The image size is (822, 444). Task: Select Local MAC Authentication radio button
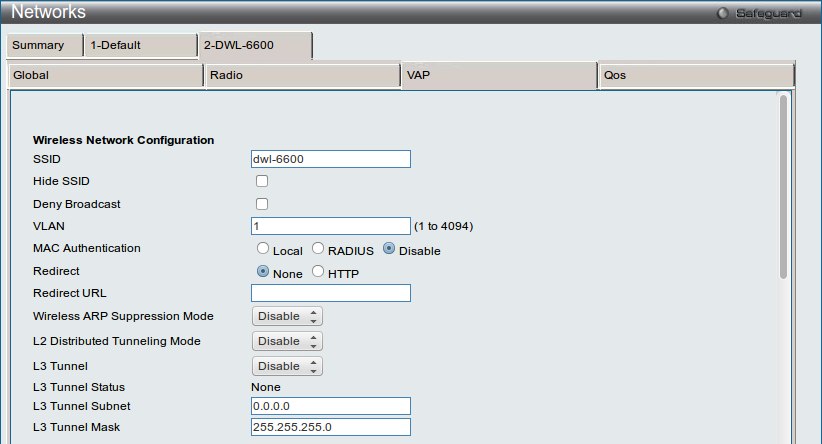coord(263,249)
